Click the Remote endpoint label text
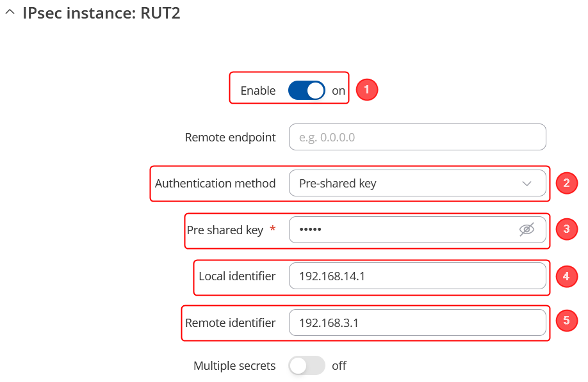This screenshot has width=588, height=382. 230,138
